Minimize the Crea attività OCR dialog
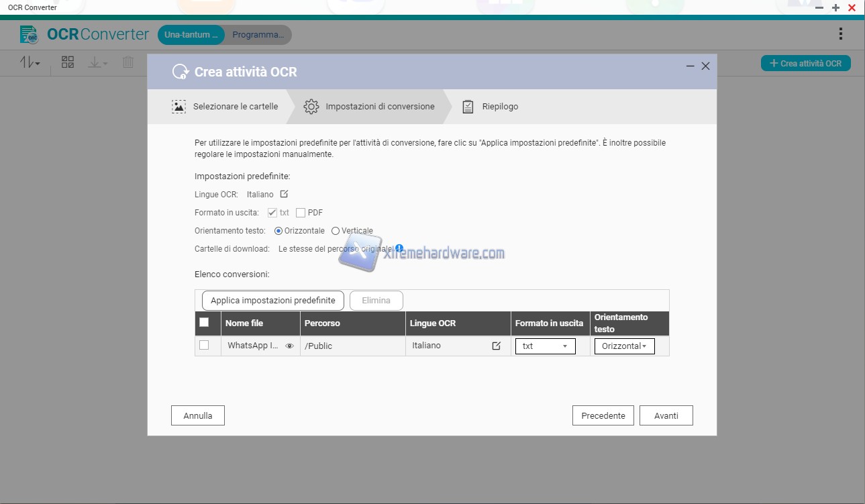Viewport: 865px width, 504px height. [690, 66]
